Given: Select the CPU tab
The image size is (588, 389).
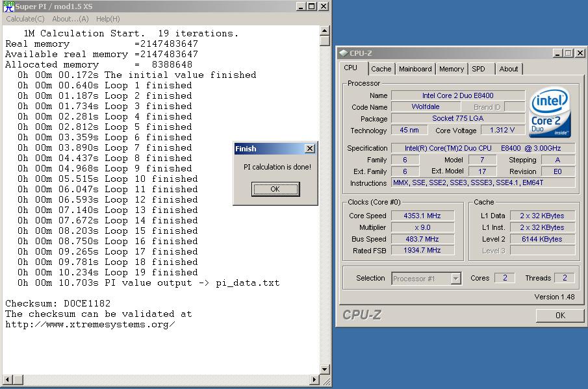Looking at the screenshot, I should point(351,68).
